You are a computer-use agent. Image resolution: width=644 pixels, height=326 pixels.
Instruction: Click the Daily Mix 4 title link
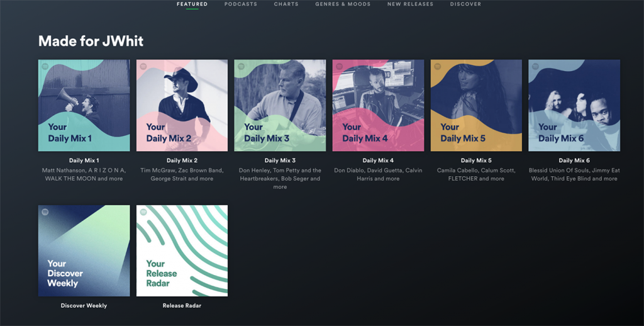[x=378, y=160]
